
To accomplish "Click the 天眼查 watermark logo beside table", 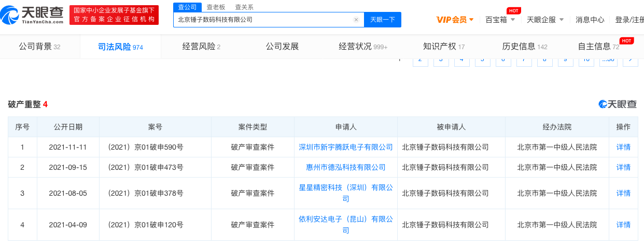I will pos(618,104).
